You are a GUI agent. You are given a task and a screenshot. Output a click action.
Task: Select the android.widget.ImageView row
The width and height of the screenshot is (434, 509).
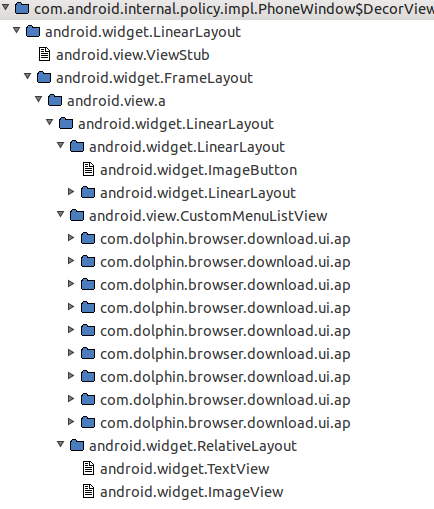(x=191, y=492)
